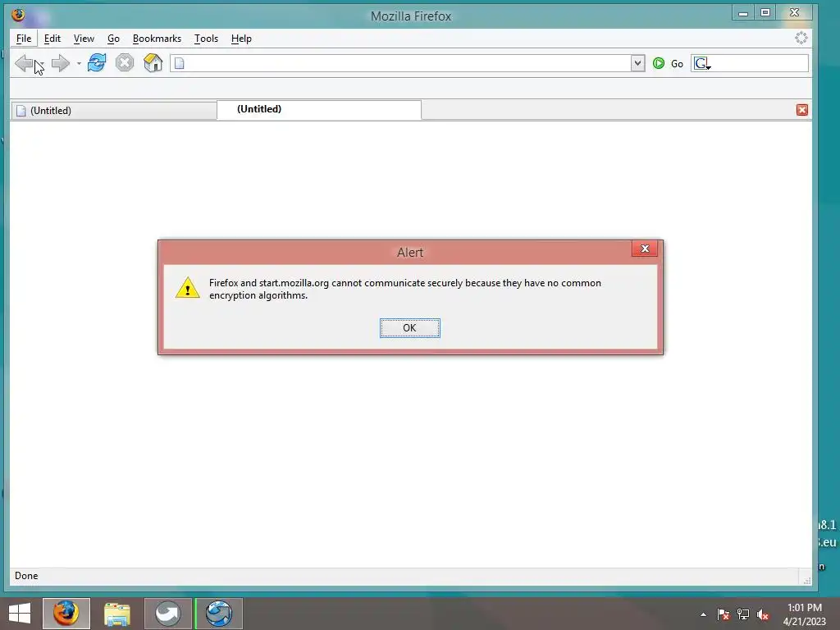The width and height of the screenshot is (840, 630).
Task: Click the Stop loading icon
Action: coord(125,63)
